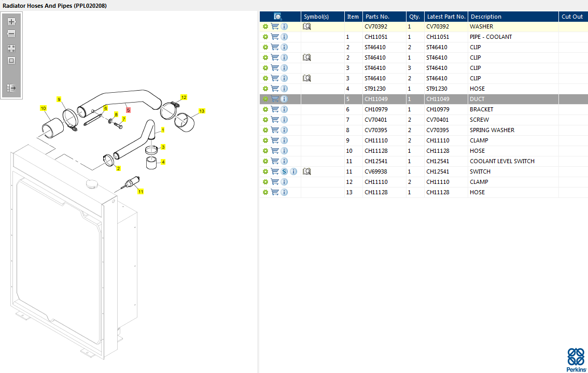The width and height of the screenshot is (588, 373).
Task: Show info for item 13 HOSE row
Action: [x=284, y=192]
